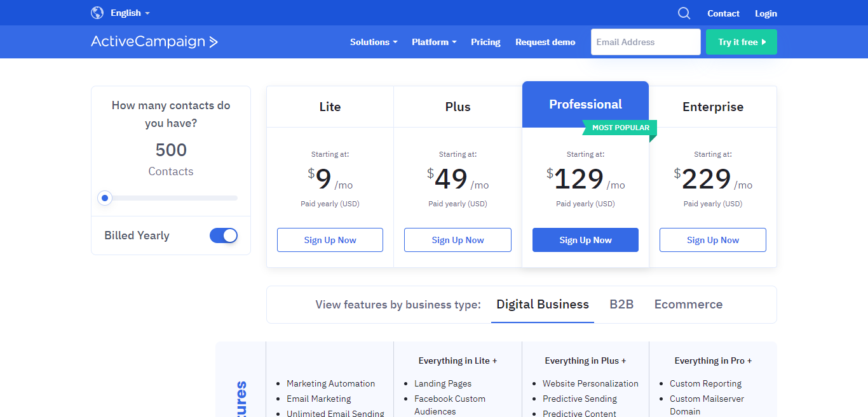Click the Lite plan heading
This screenshot has height=417, width=868.
point(330,107)
